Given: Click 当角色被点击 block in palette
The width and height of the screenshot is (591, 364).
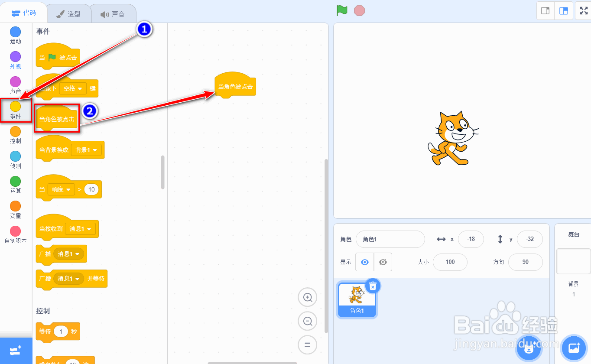Looking at the screenshot, I should pos(57,118).
